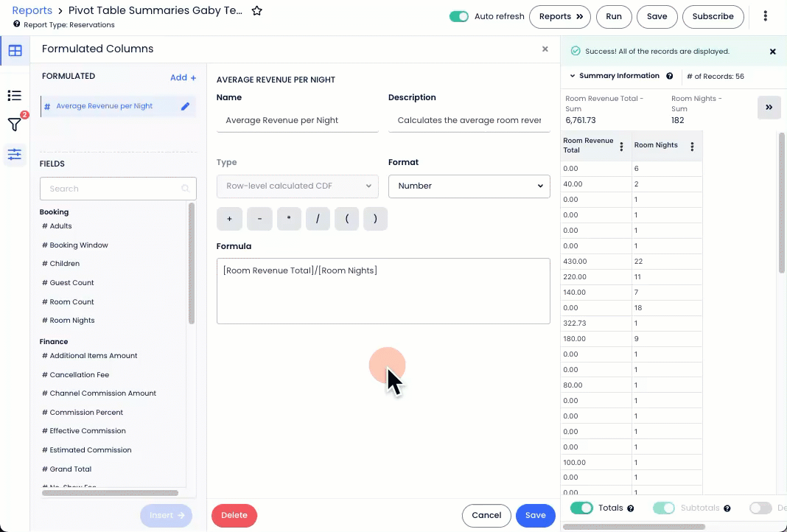Focus the Name input field
Image resolution: width=787 pixels, height=532 pixels.
tap(298, 120)
